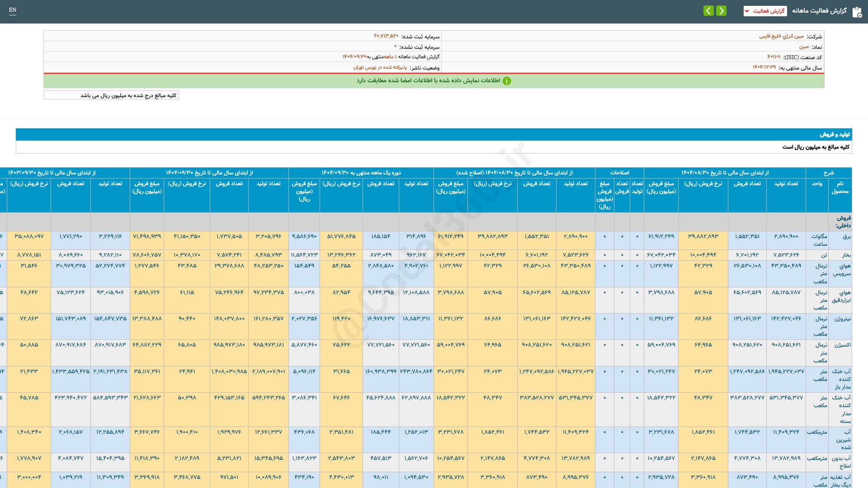This screenshot has width=868, height=488.
Task: Click publisher status پذیرفته شده در بورس تهران
Action: point(380,67)
